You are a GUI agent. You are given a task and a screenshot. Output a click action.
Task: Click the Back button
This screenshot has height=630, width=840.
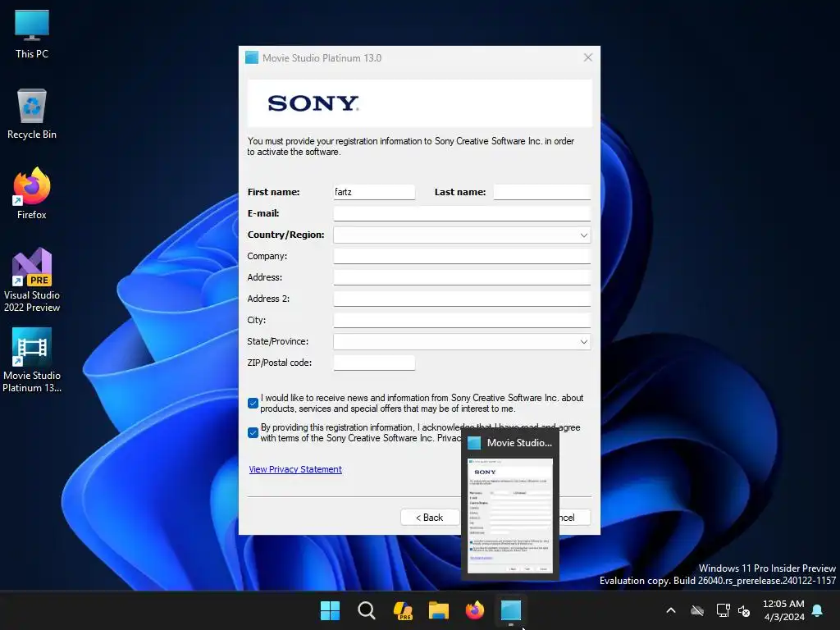click(x=430, y=518)
